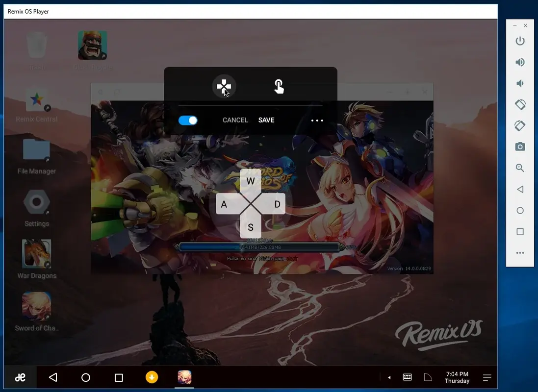Tap the Back triangle in the sidebar
This screenshot has height=392, width=538.
[520, 189]
